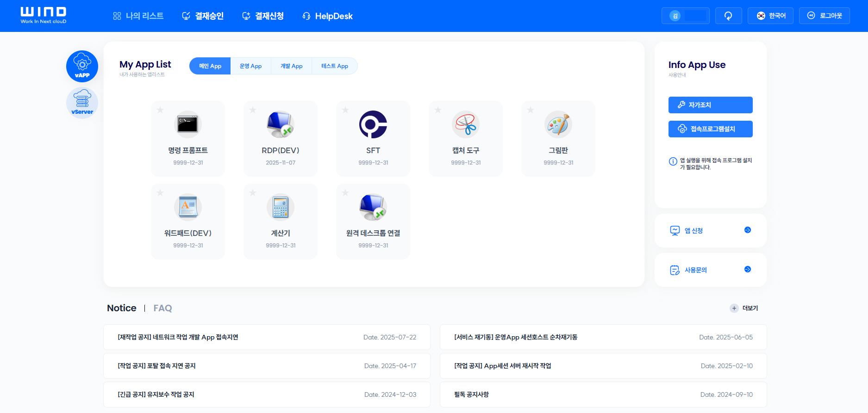
Task: Open the vAPP sidebar icon
Action: (82, 66)
